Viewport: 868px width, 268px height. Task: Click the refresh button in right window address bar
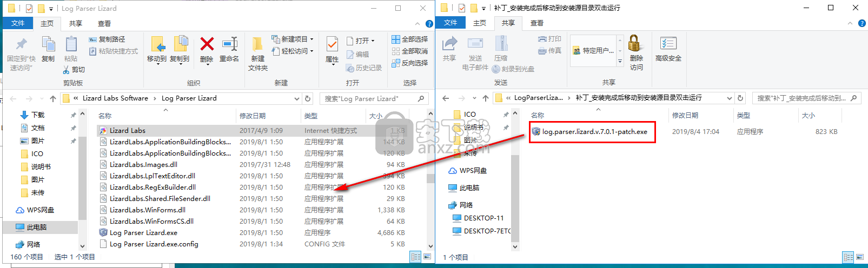click(x=740, y=98)
